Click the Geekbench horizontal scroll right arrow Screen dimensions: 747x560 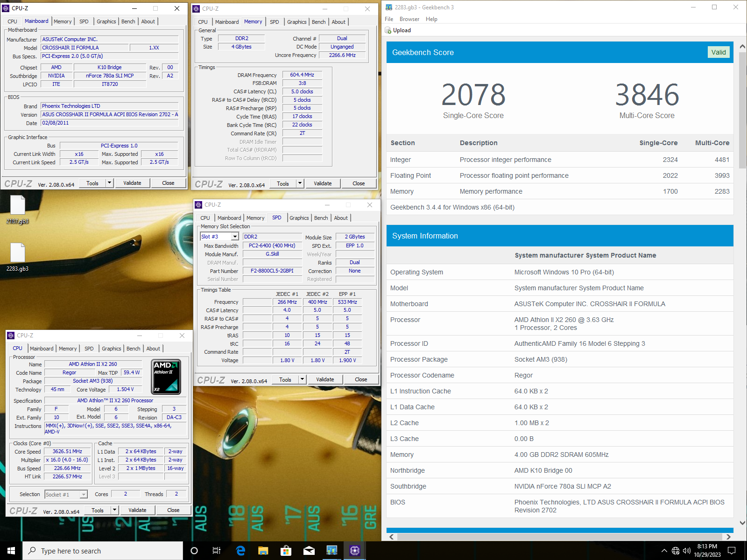(728, 537)
